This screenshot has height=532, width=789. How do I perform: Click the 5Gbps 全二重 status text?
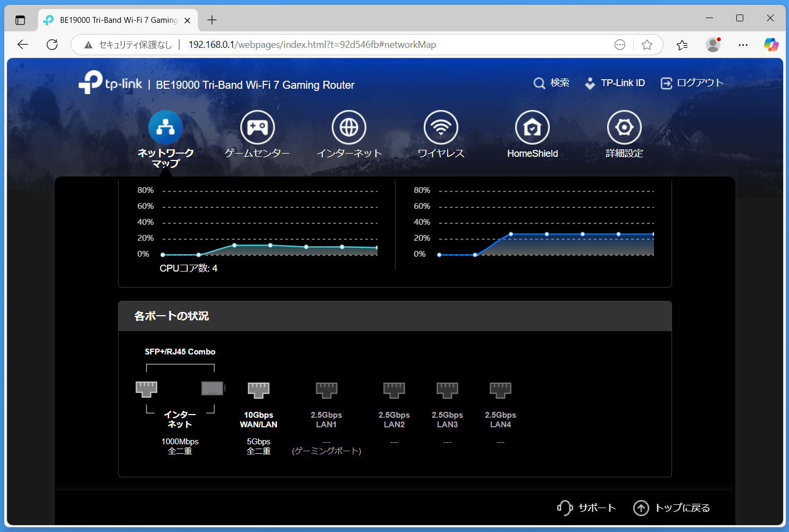pos(258,446)
